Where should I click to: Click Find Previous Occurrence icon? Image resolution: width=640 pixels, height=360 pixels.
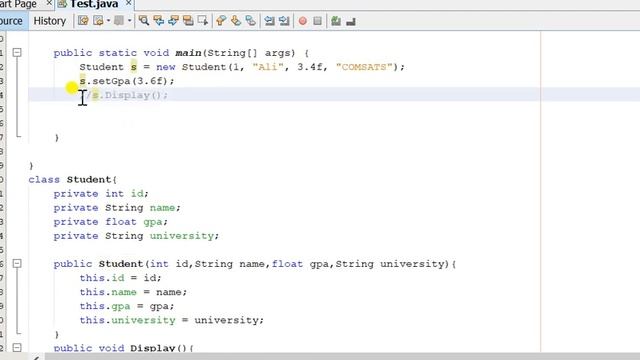[158, 21]
